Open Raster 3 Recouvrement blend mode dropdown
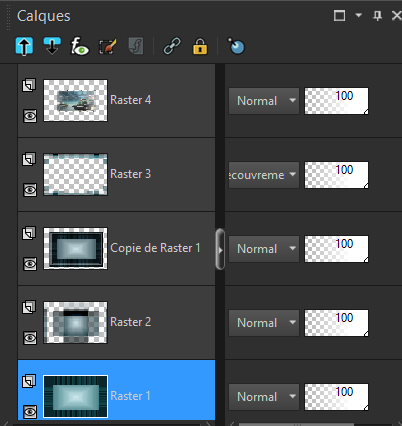Viewport: 402px width, 426px height. click(x=264, y=175)
